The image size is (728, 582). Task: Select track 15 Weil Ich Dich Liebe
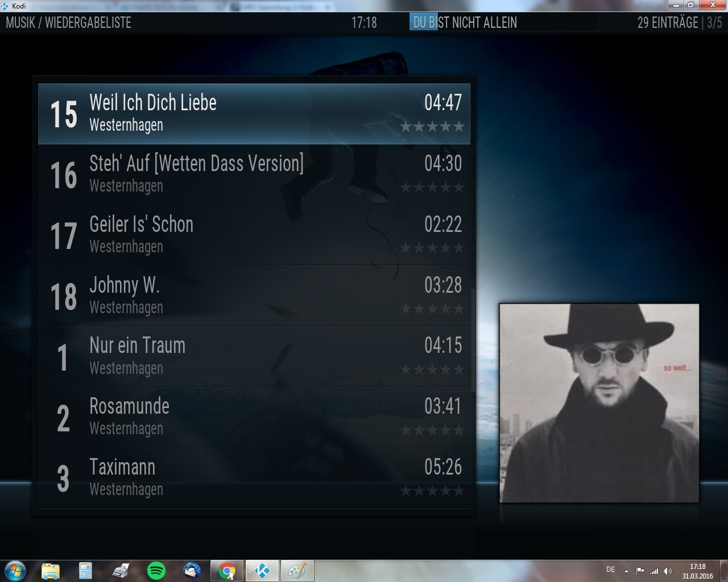(254, 114)
